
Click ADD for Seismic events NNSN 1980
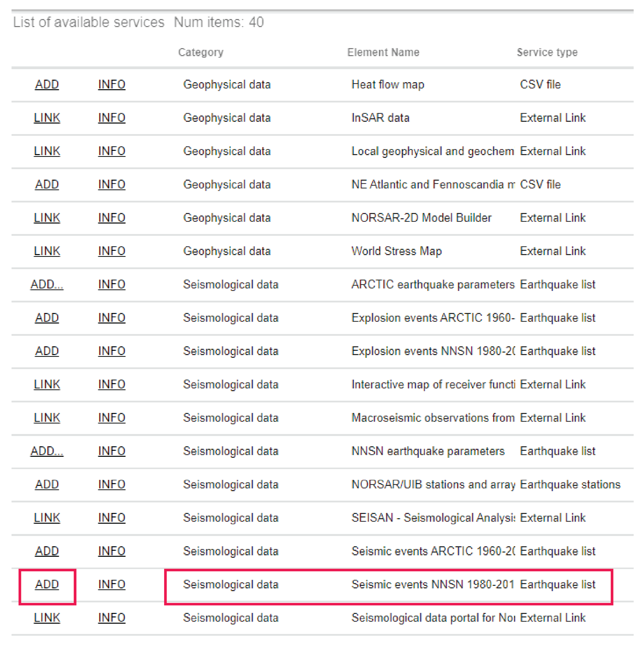[x=47, y=585]
